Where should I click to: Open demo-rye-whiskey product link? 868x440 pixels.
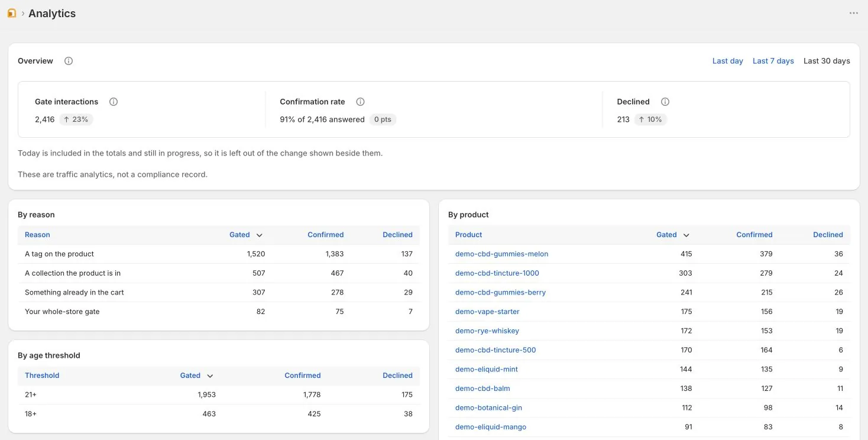pyautogui.click(x=487, y=331)
